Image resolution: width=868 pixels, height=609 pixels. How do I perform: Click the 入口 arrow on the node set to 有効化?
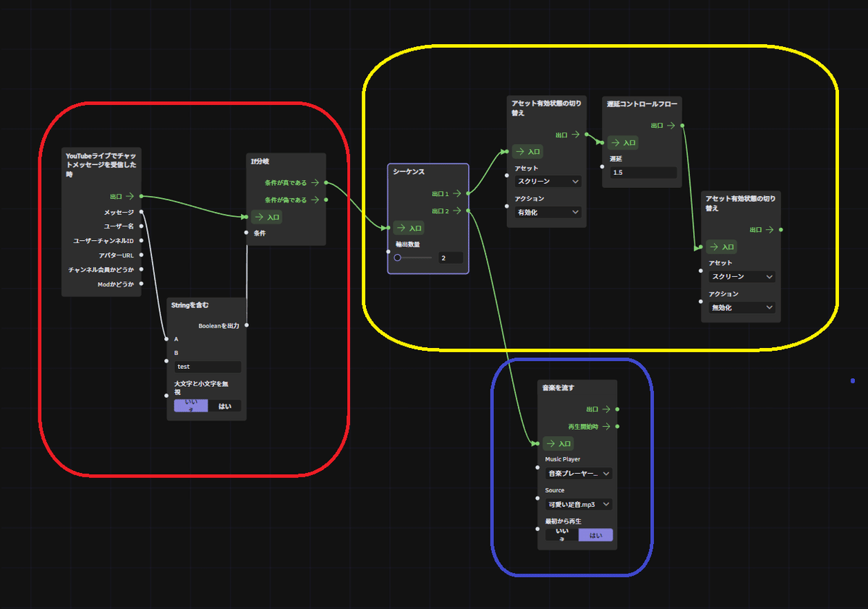(521, 152)
